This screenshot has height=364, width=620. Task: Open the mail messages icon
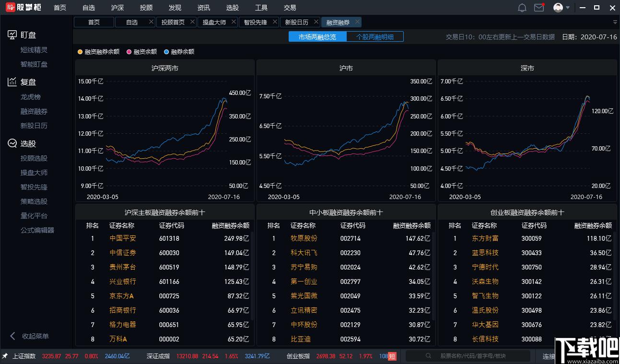[539, 8]
